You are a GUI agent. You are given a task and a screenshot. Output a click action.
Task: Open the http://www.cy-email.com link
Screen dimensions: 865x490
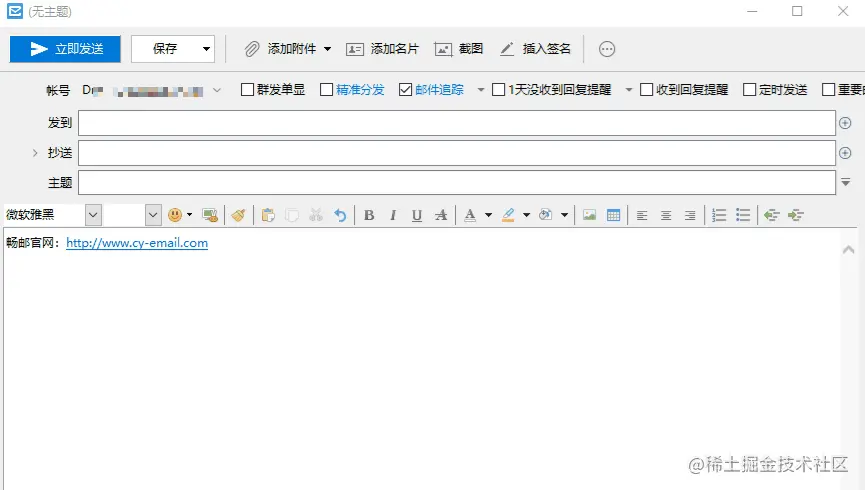(x=137, y=243)
